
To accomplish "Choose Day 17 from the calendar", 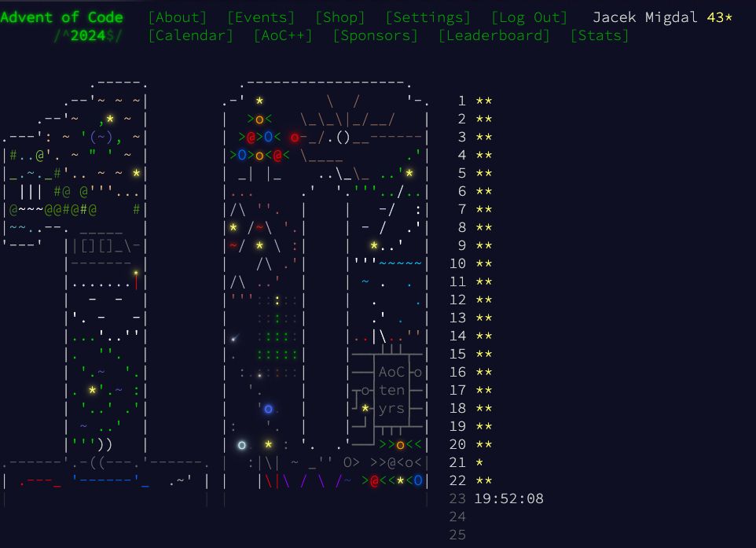I will click(471, 390).
